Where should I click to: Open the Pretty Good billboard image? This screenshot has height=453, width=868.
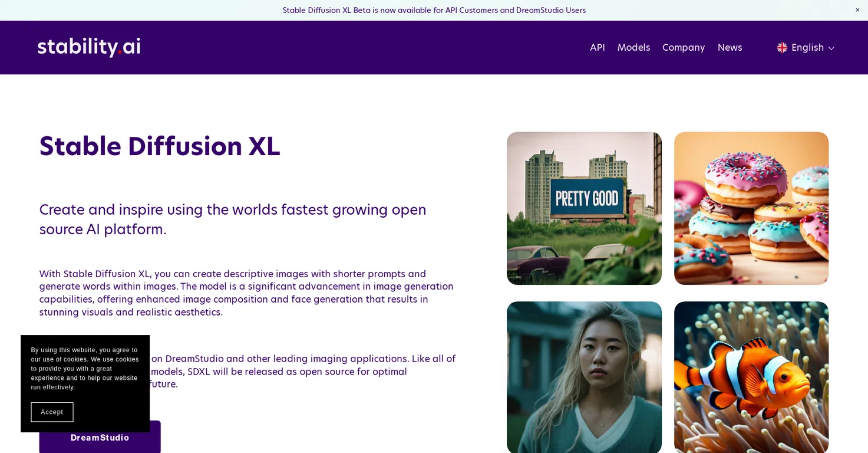click(x=584, y=208)
